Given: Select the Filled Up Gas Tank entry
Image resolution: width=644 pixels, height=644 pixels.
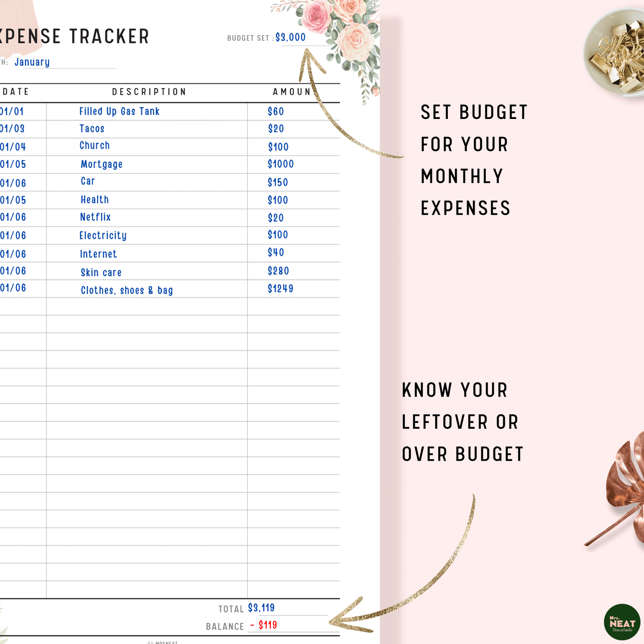Looking at the screenshot, I should (119, 111).
